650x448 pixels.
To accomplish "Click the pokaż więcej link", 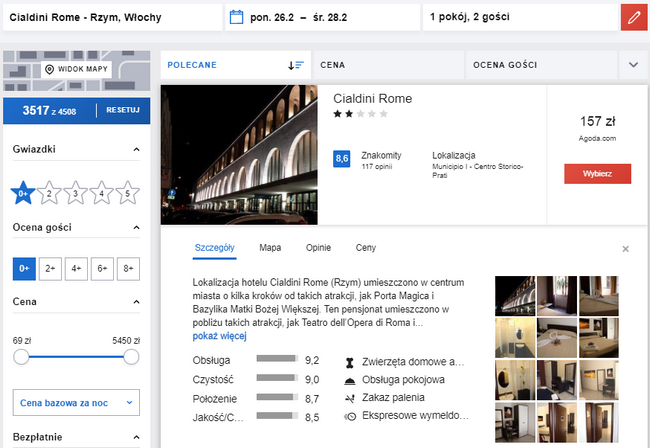I will point(219,336).
